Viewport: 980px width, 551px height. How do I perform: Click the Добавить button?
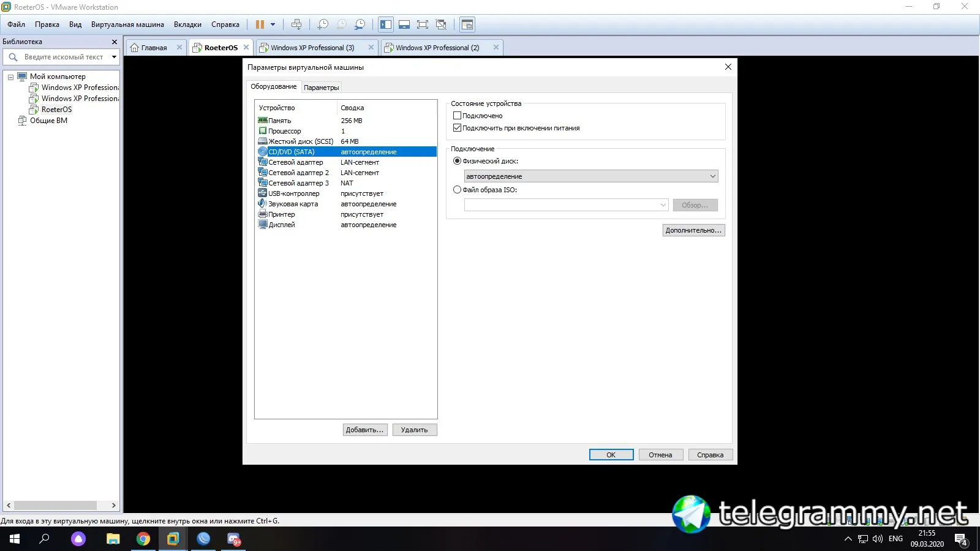[365, 430]
